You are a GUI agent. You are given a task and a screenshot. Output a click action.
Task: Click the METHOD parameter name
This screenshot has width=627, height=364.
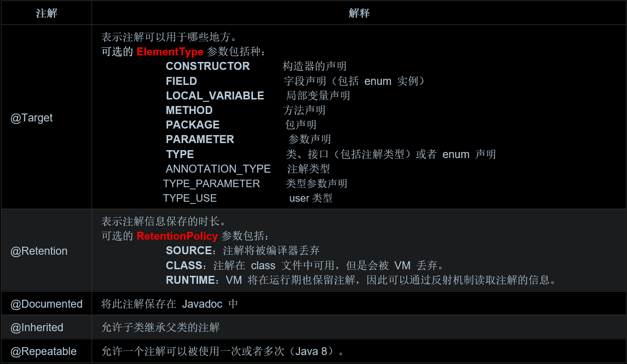click(189, 110)
